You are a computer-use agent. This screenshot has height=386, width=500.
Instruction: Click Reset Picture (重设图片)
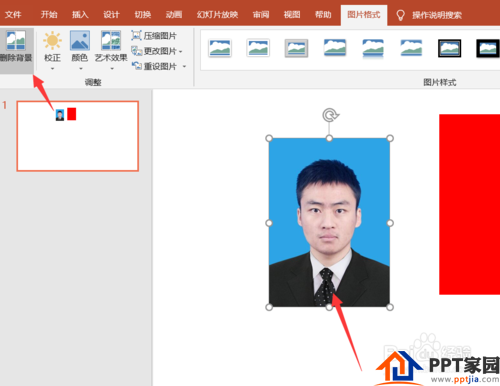tap(154, 66)
